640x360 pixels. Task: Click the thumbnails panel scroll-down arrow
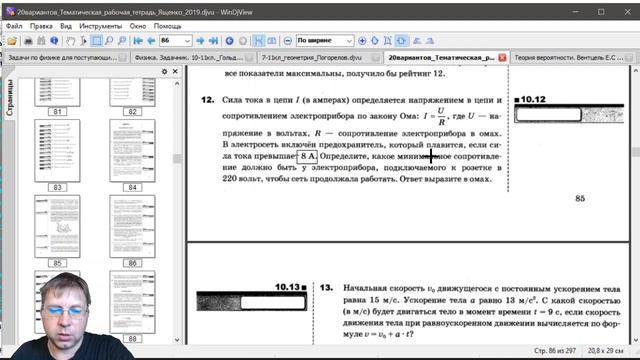click(x=177, y=340)
